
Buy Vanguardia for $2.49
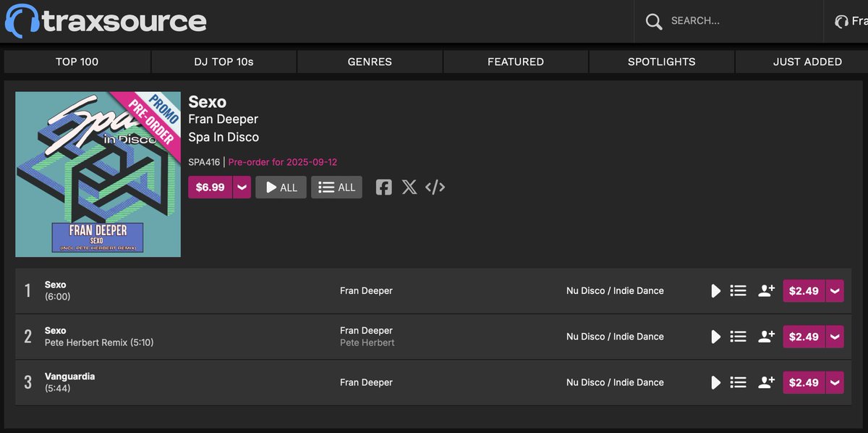[804, 383]
